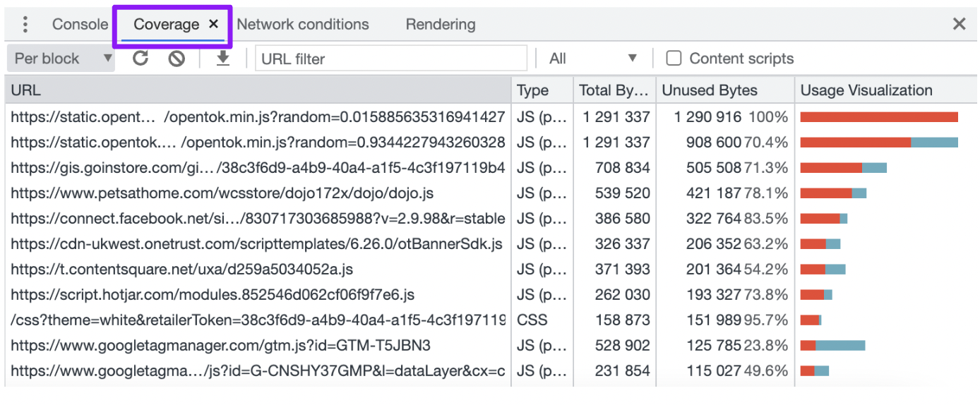The image size is (980, 405).
Task: Click into the URL filter field
Action: (x=391, y=59)
